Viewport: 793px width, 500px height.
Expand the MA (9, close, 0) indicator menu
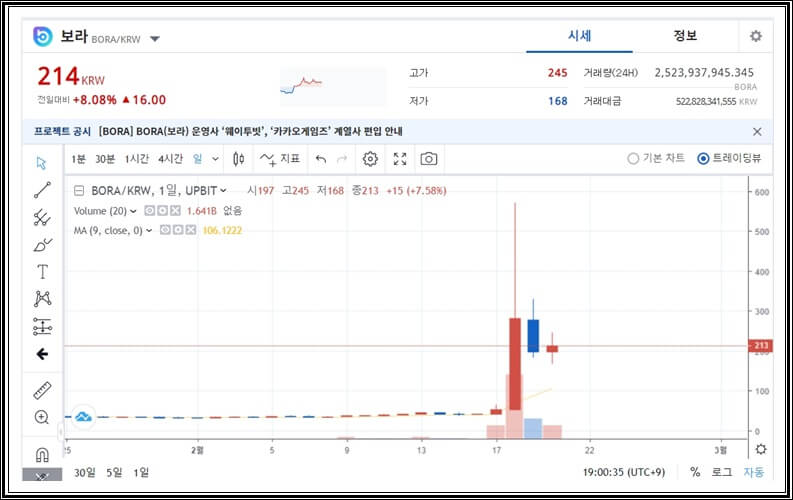pos(149,231)
